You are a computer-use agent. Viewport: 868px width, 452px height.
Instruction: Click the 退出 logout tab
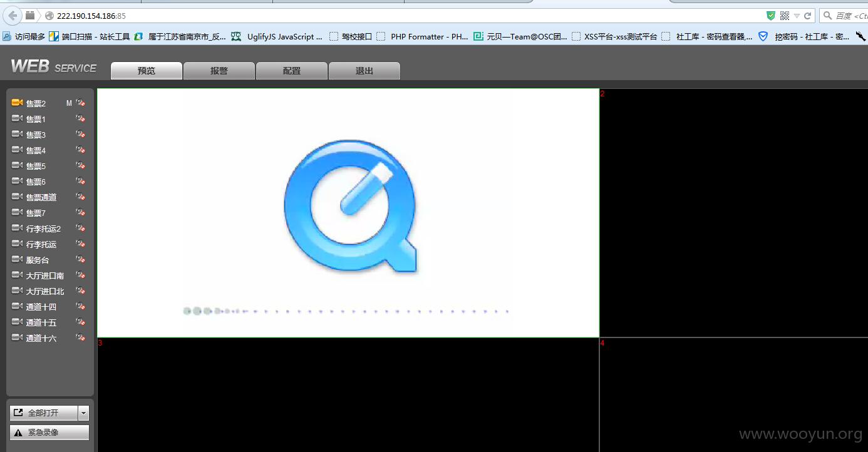click(x=364, y=71)
